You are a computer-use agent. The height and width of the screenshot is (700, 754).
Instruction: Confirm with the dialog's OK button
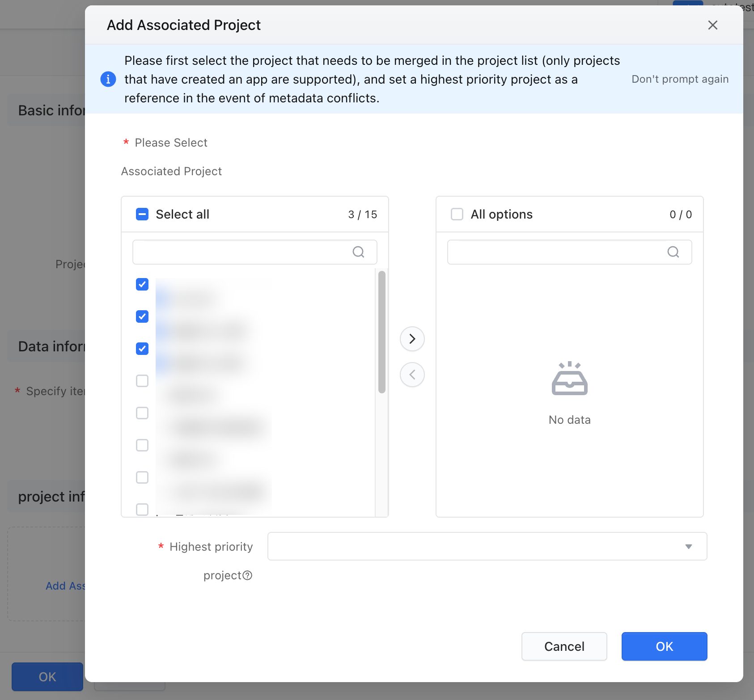(x=664, y=646)
